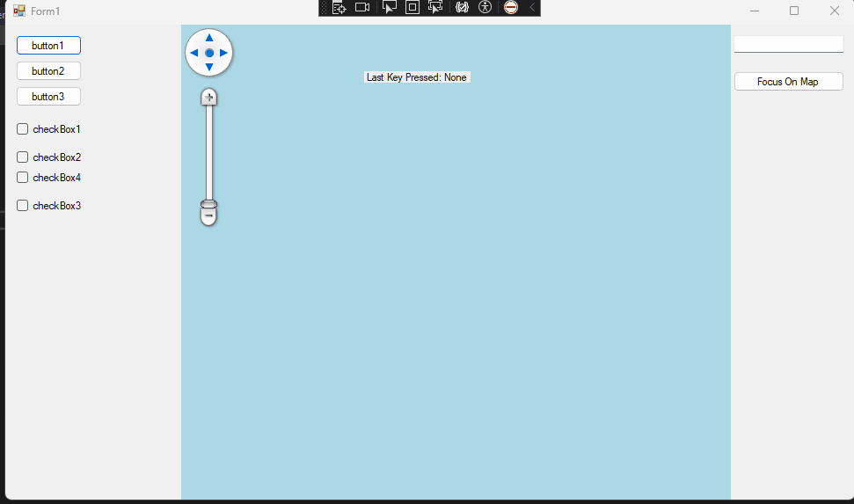Click the Focus On Map button
This screenshot has height=504, width=854.
tap(788, 82)
